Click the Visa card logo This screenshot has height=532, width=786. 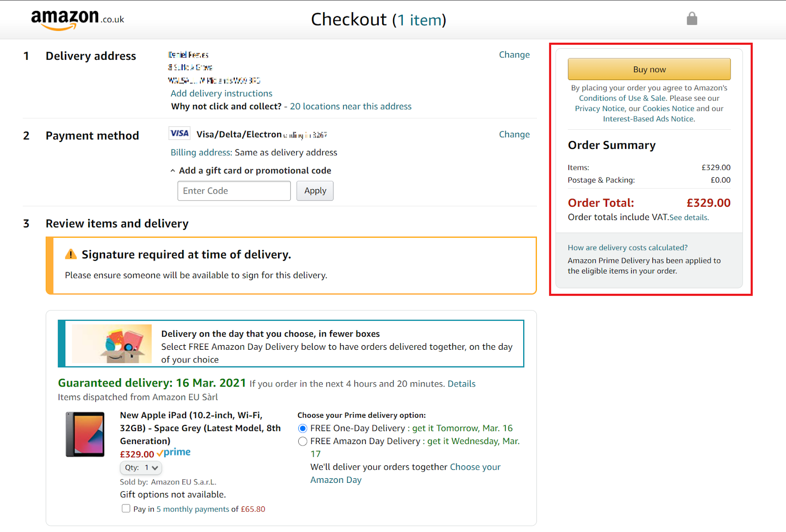(179, 134)
